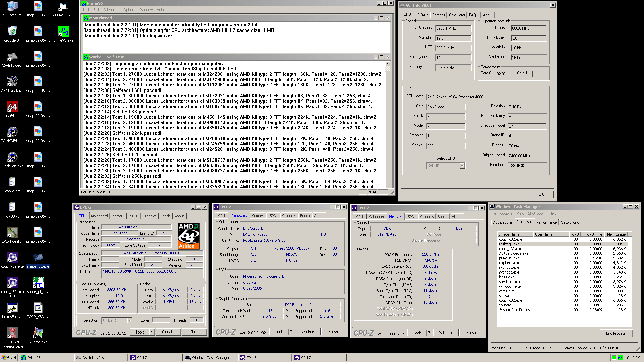Select System Idle Process row
The width and height of the screenshot is (644, 362).
[562, 310]
